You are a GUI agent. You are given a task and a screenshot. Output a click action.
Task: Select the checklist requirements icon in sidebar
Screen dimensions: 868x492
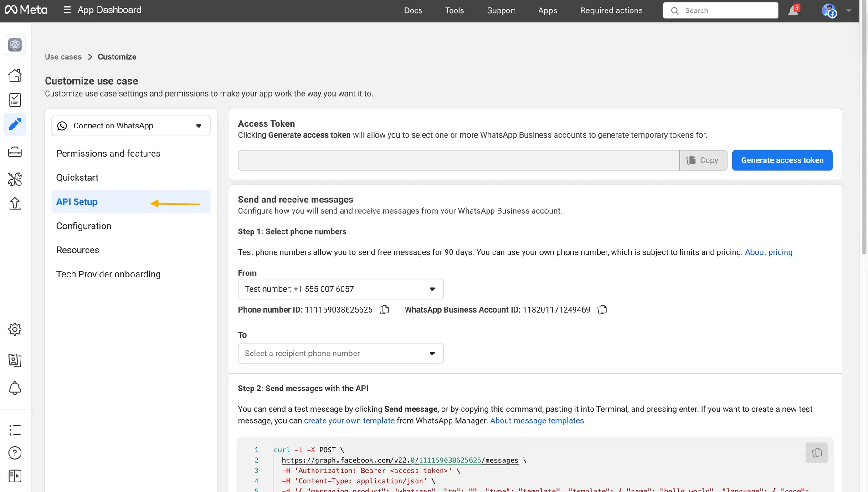point(15,100)
